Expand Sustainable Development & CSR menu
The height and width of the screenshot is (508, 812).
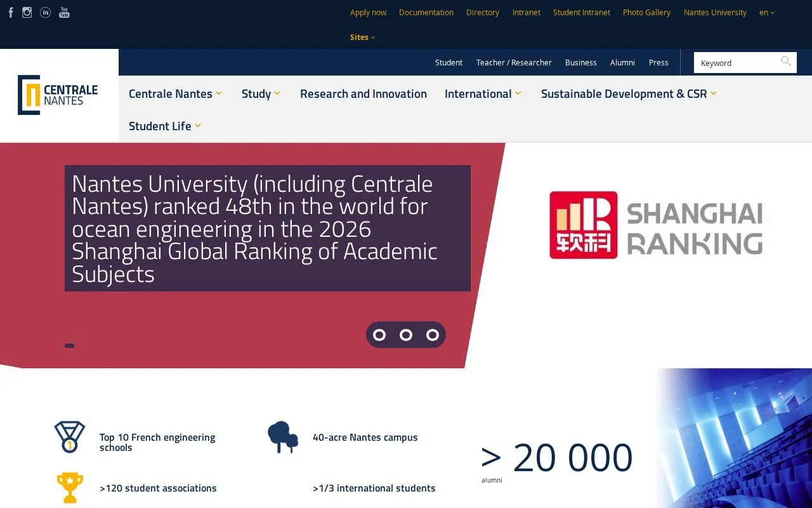tap(629, 94)
